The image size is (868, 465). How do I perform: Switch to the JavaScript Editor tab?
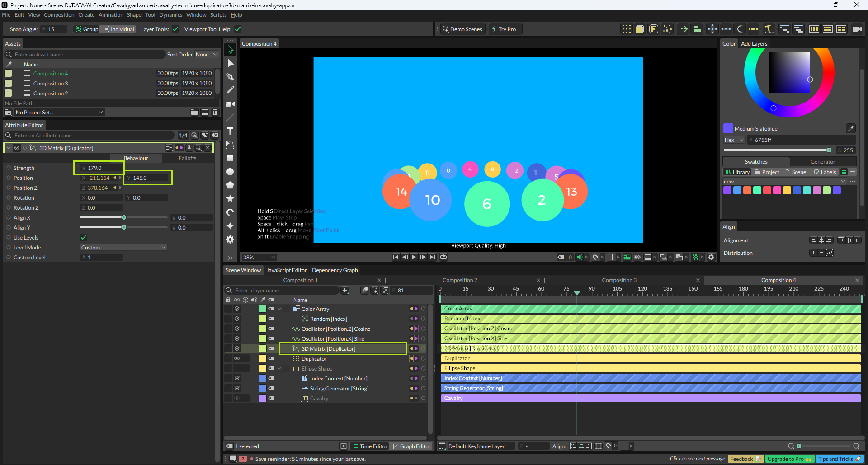286,270
